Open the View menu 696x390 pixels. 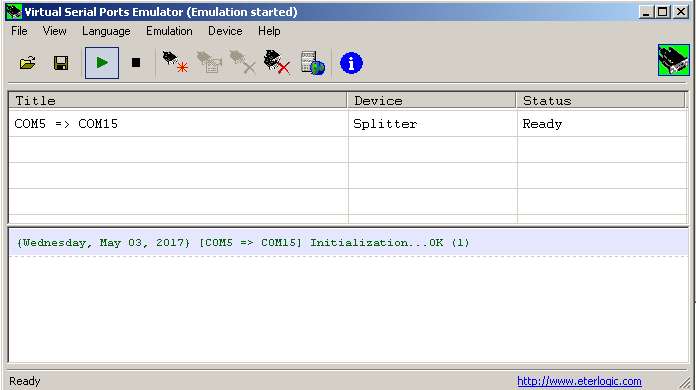click(x=55, y=31)
